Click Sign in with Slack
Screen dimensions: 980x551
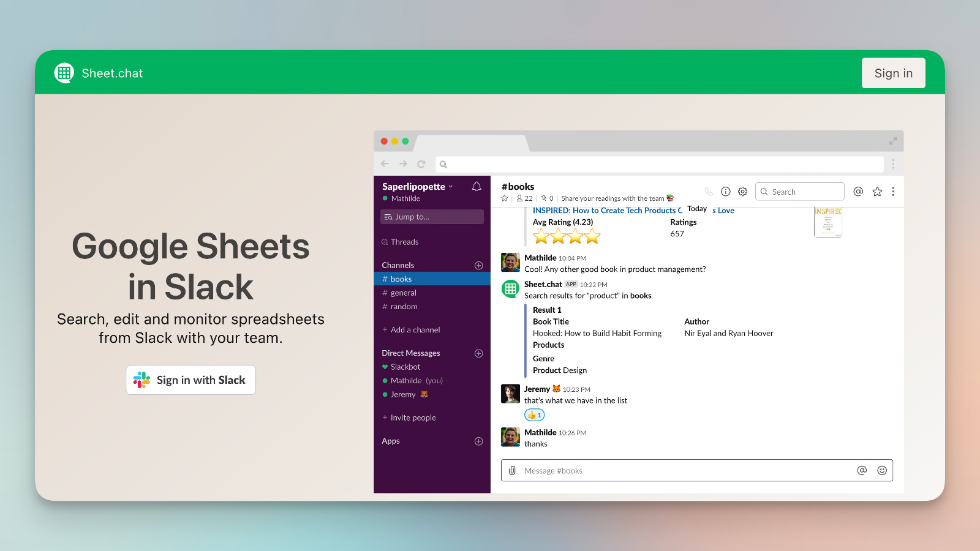pos(190,380)
